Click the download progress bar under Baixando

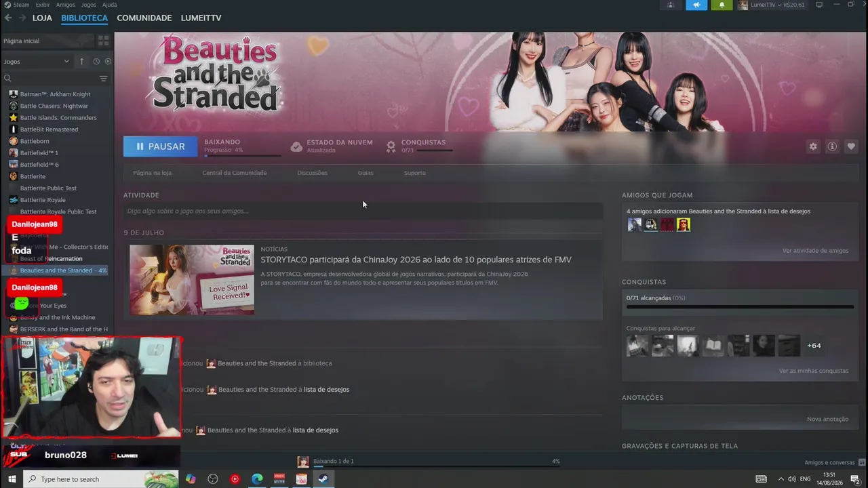(x=243, y=156)
